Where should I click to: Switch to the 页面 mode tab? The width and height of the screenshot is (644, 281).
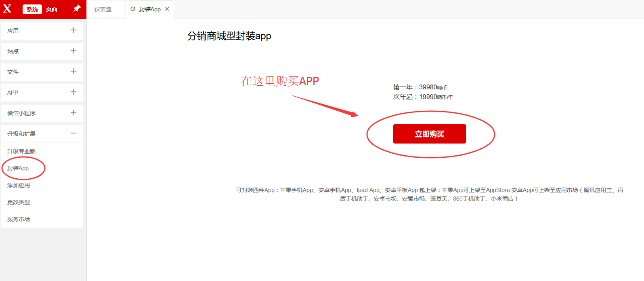click(x=52, y=9)
